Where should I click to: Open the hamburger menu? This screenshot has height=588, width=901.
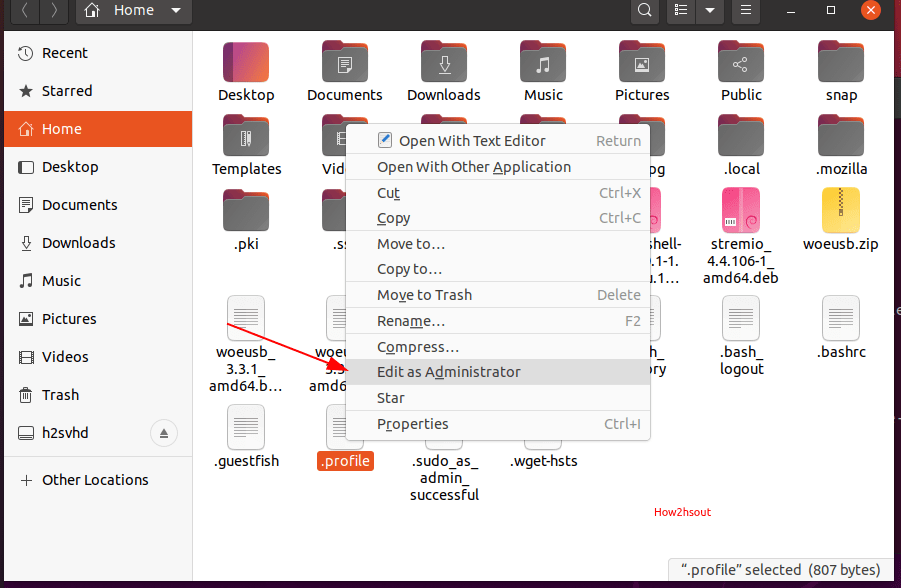click(745, 12)
